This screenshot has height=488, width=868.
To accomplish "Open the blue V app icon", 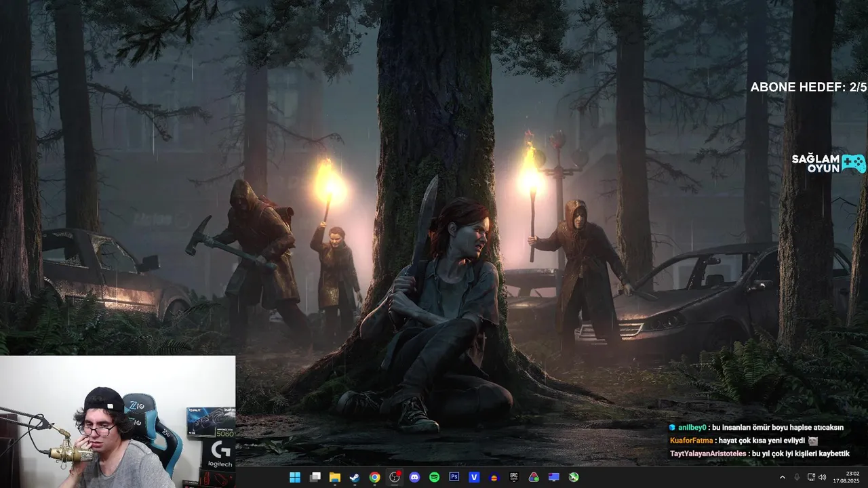I will click(x=474, y=477).
